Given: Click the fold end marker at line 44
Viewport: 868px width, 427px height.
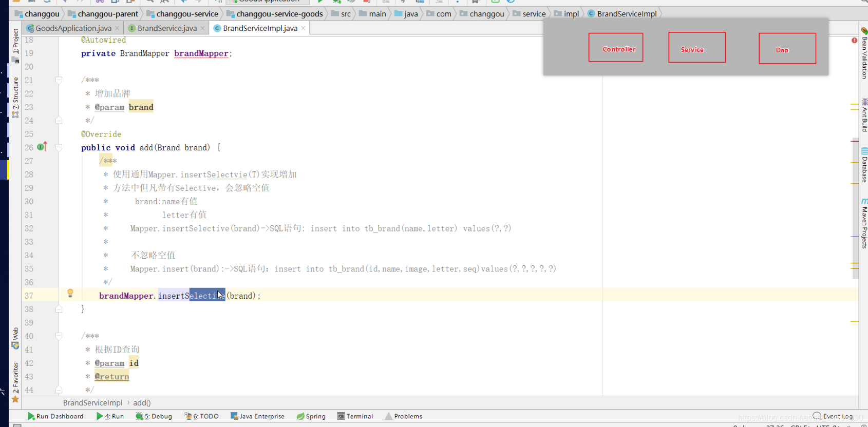Looking at the screenshot, I should 59,390.
